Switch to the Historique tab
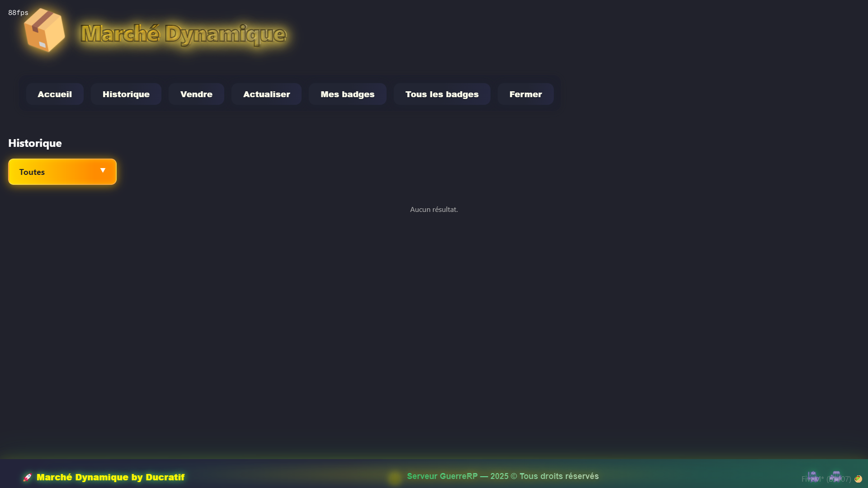The height and width of the screenshot is (488, 868). click(x=126, y=94)
